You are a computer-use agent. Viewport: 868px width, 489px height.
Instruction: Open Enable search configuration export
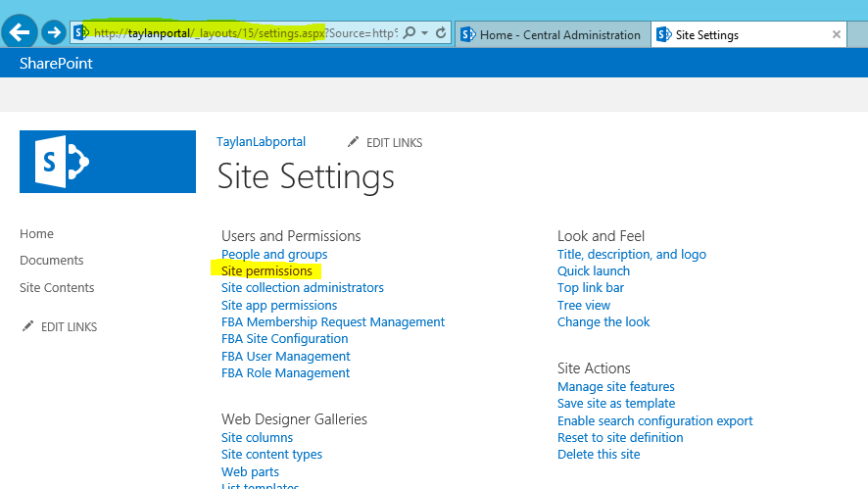654,420
